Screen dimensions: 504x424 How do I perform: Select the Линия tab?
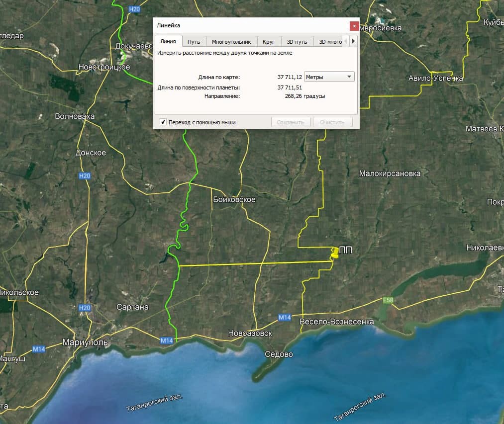click(168, 42)
